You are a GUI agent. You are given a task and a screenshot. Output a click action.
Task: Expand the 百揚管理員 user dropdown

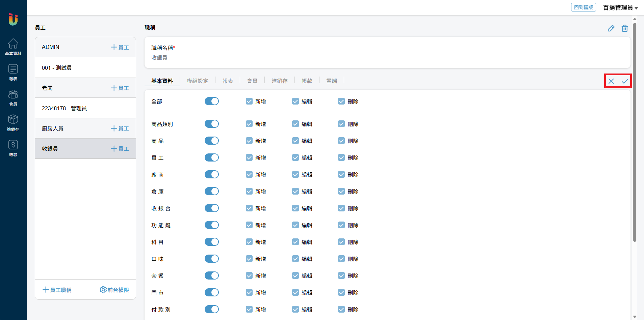pos(620,7)
